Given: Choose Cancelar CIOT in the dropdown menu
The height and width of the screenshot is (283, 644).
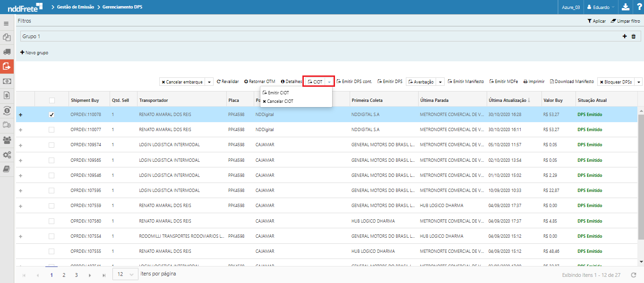Looking at the screenshot, I should (x=280, y=101).
